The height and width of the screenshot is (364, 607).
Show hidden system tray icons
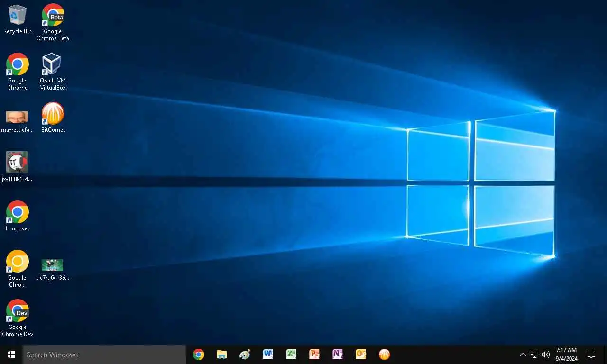523,355
